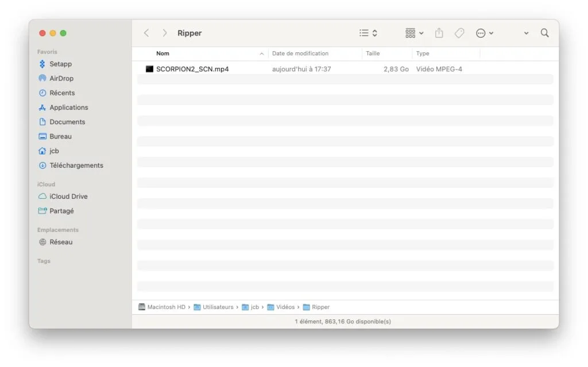Click the Forward navigation arrow

pyautogui.click(x=164, y=33)
